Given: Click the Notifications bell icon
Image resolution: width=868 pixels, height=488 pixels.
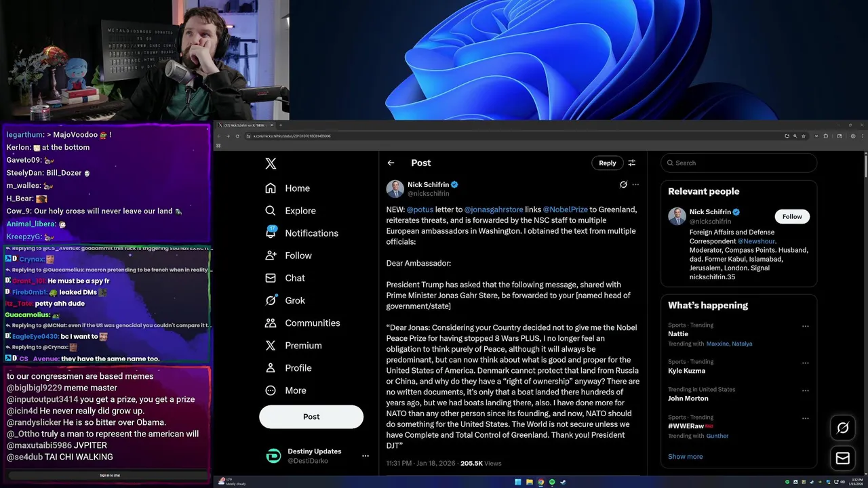Looking at the screenshot, I should point(271,232).
